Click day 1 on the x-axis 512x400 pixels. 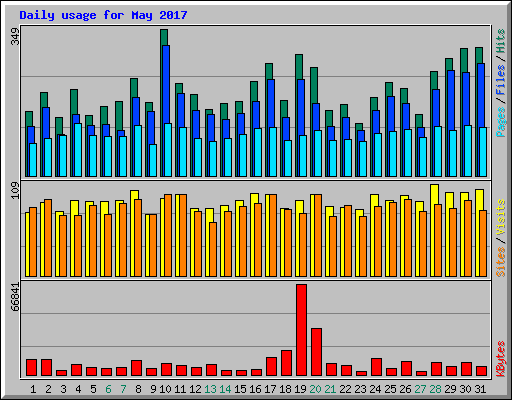click(33, 389)
